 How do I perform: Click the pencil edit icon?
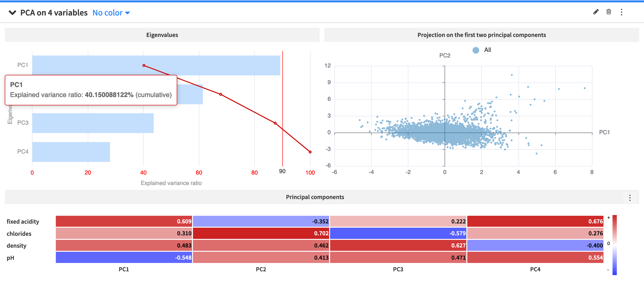pos(596,12)
